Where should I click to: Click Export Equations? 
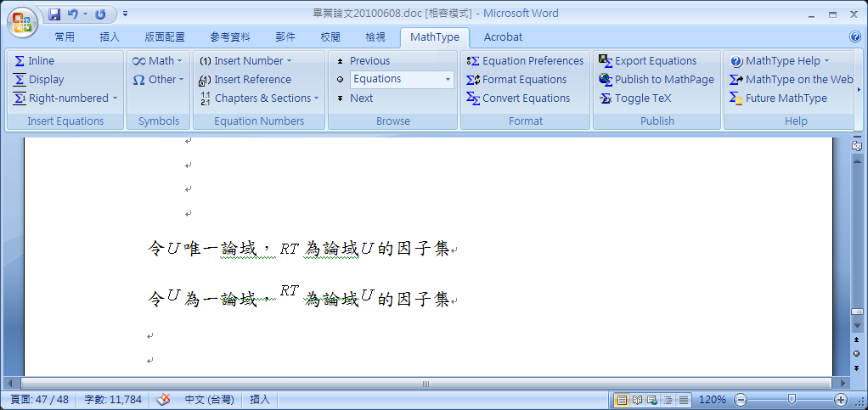coord(648,61)
